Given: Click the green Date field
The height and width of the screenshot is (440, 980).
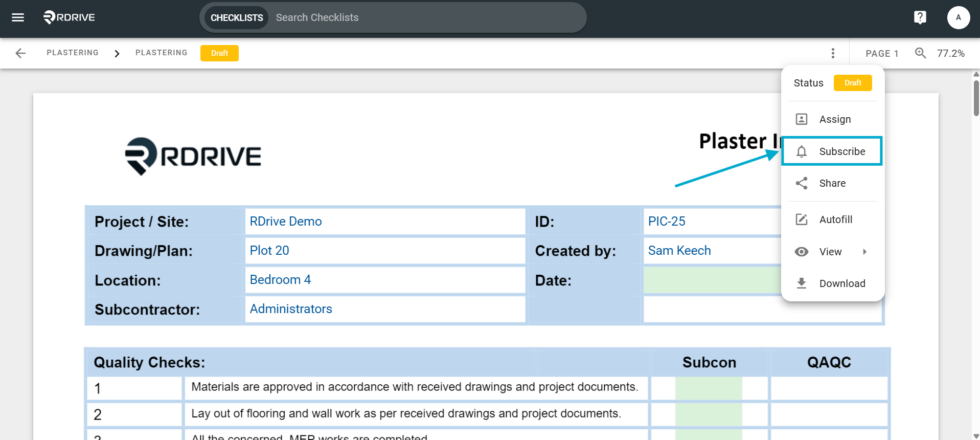Looking at the screenshot, I should [713, 280].
